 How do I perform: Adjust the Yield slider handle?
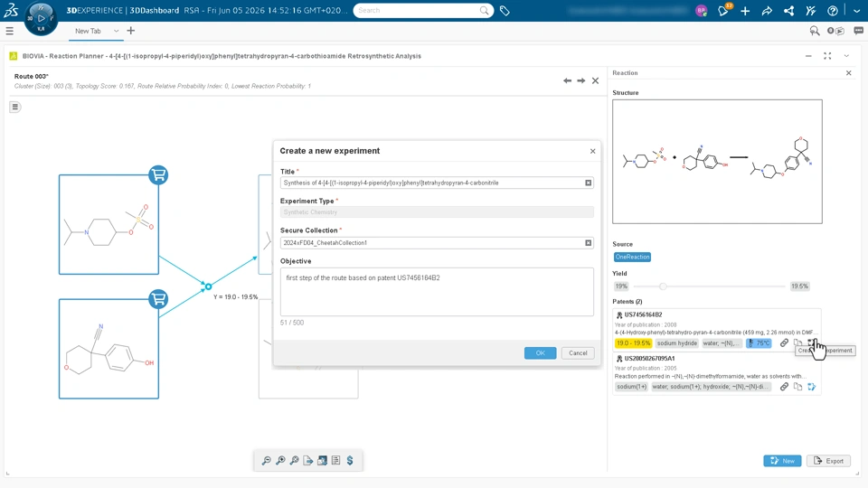[x=663, y=286]
